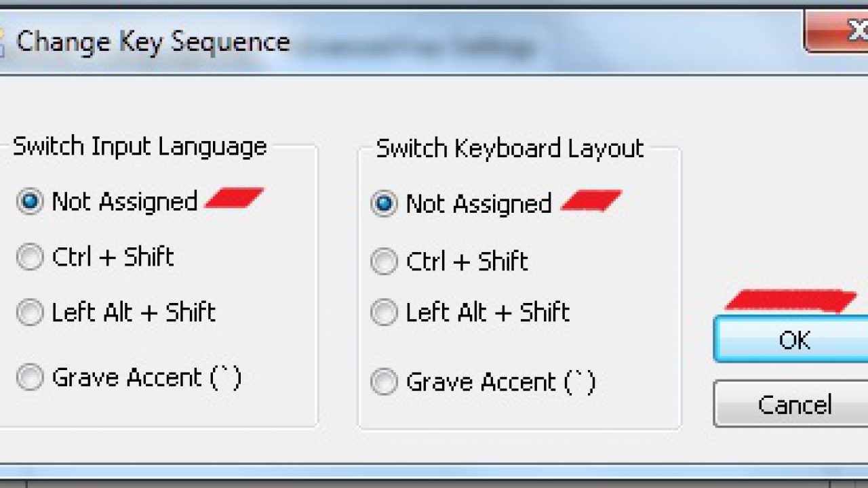Choose Ctrl + Shift for Switch Keyboard Layout
The height and width of the screenshot is (488, 868).
(x=384, y=261)
